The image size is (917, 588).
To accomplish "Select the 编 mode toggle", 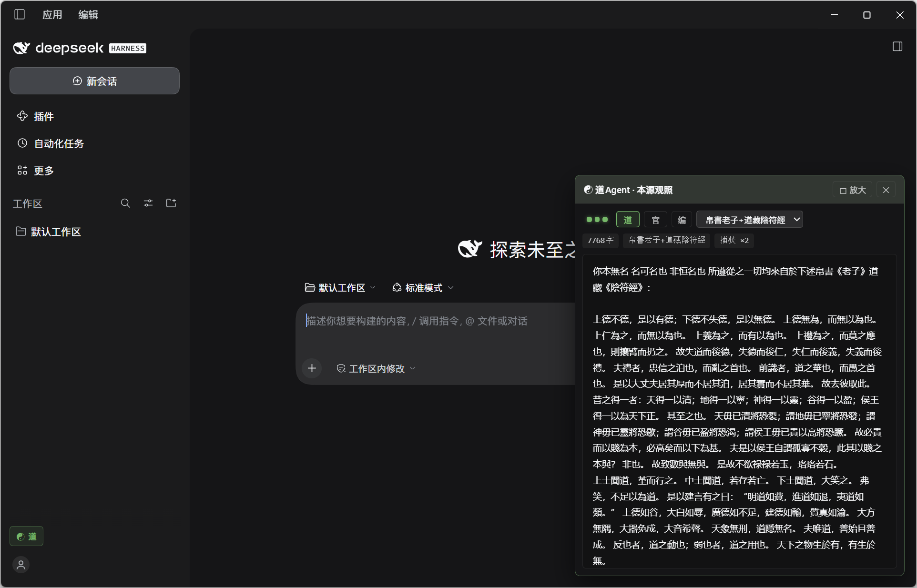I will [682, 220].
